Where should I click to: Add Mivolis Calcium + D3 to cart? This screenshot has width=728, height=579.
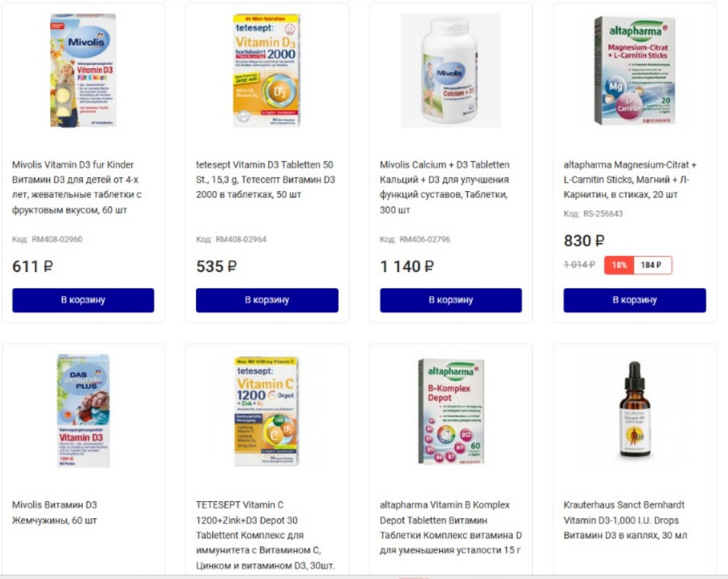(451, 300)
